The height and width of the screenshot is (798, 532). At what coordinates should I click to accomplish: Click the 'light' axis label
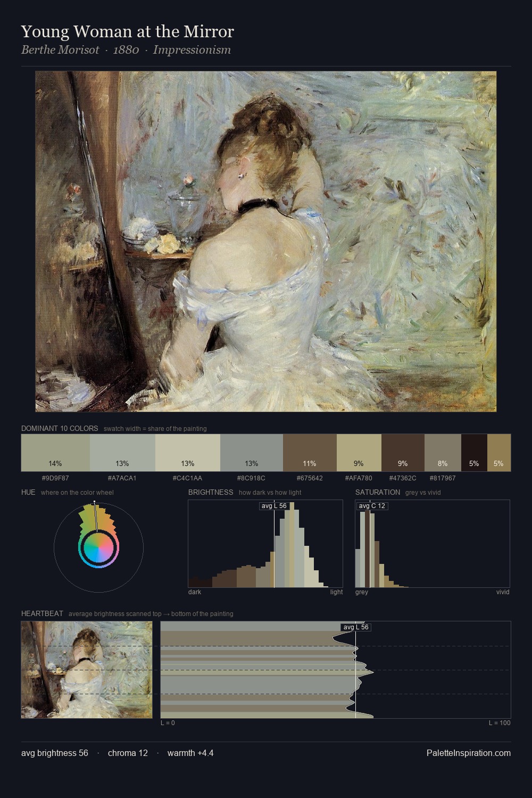pos(337,592)
